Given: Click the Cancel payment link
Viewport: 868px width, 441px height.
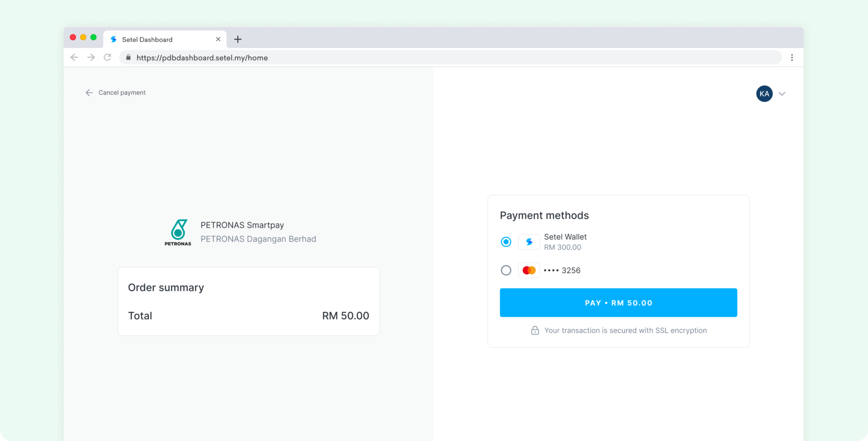Looking at the screenshot, I should pos(122,93).
